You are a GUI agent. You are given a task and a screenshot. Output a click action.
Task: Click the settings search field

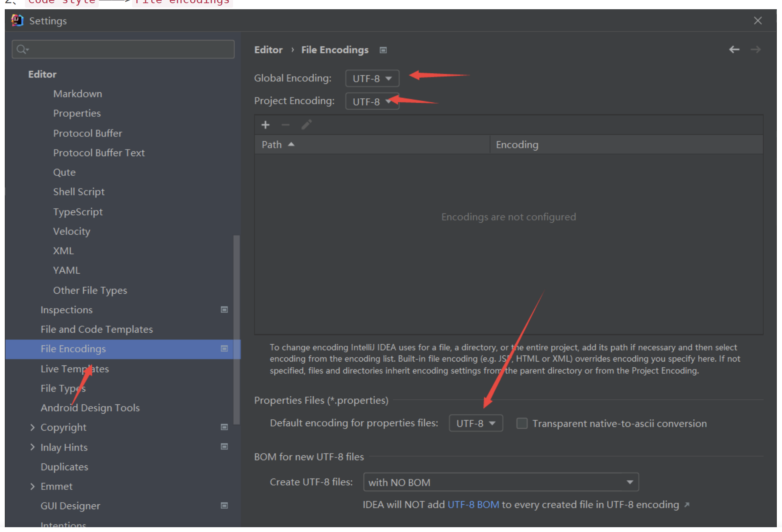pyautogui.click(x=123, y=49)
